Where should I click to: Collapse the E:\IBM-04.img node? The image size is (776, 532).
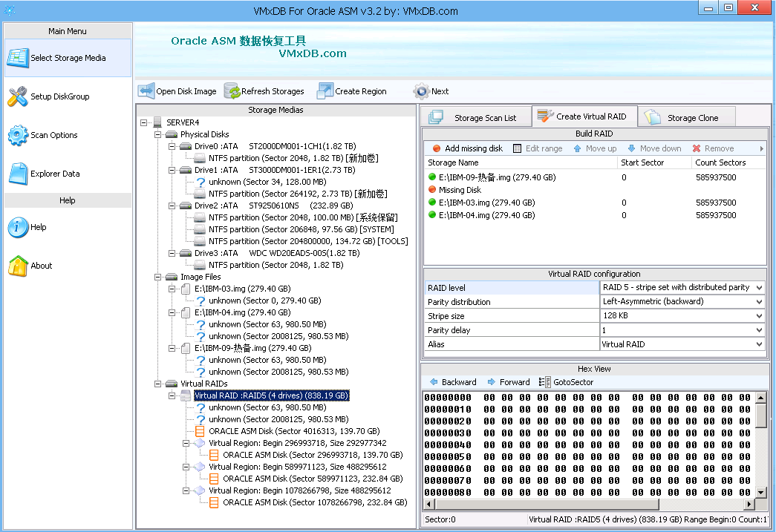click(172, 312)
